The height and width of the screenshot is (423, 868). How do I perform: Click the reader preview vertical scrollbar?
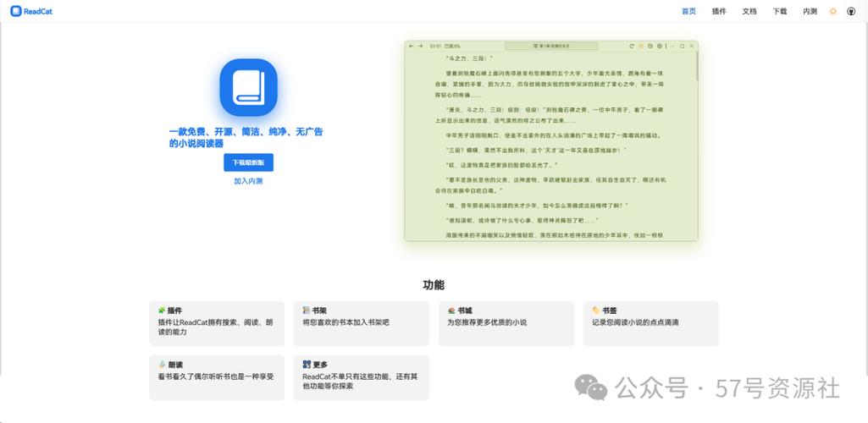(696, 66)
